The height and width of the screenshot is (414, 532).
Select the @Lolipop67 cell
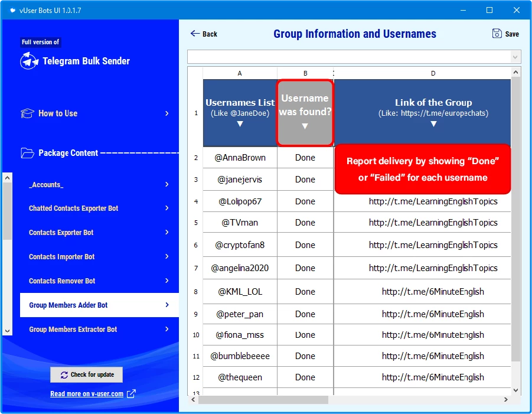click(240, 201)
